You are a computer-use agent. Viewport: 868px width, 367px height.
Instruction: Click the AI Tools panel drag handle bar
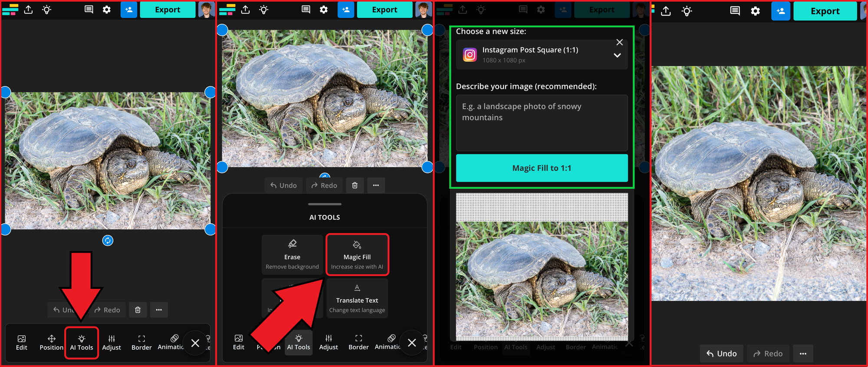[x=325, y=204]
